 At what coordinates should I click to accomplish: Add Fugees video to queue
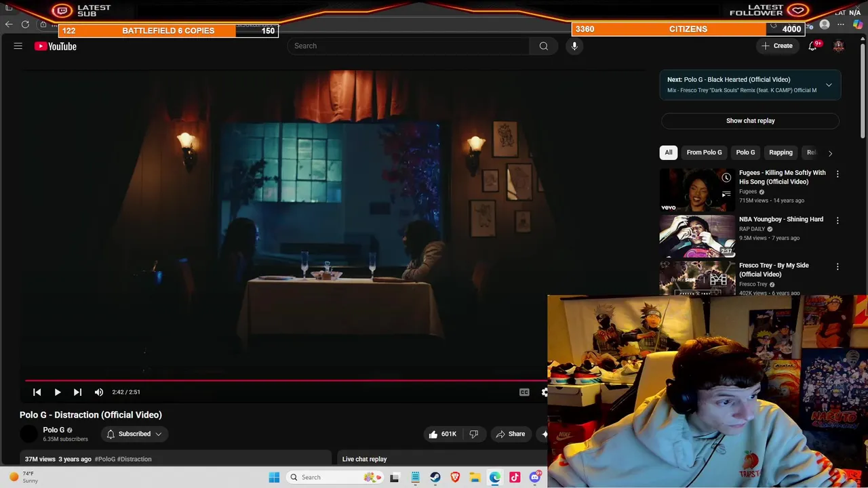point(726,194)
